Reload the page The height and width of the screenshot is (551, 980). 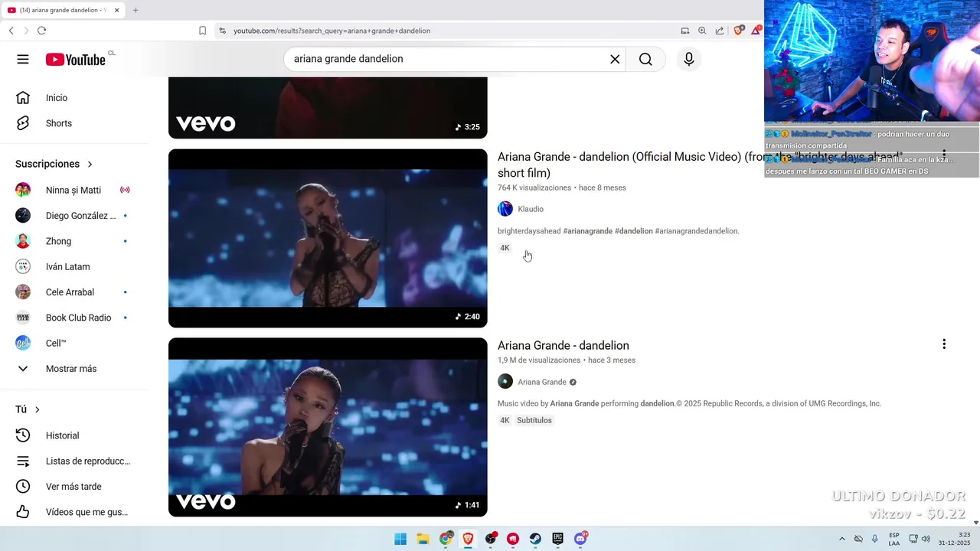click(x=41, y=31)
